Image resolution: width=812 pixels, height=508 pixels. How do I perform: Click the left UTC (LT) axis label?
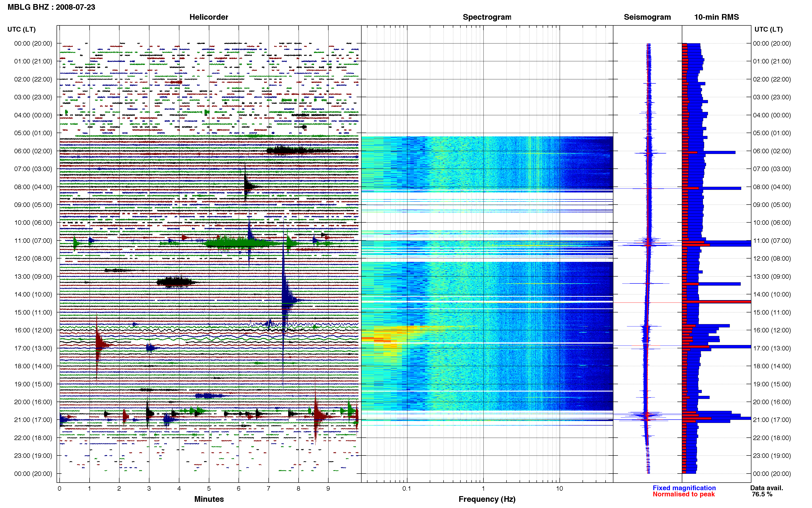21,29
